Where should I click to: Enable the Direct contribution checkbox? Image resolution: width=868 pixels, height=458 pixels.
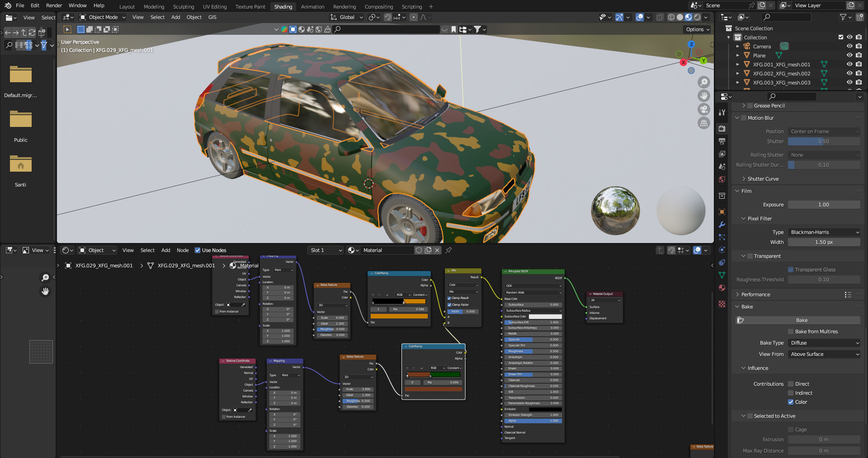pyautogui.click(x=791, y=384)
